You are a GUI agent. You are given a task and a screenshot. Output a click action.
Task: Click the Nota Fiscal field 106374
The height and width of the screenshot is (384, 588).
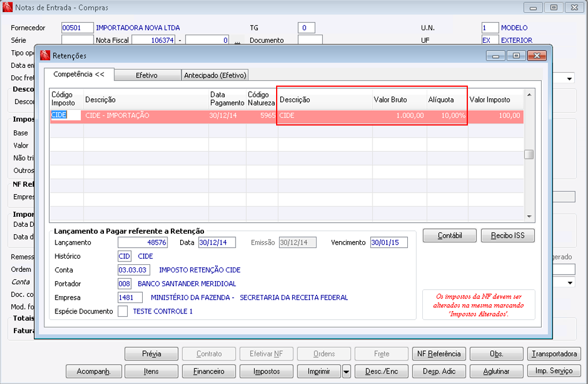point(154,40)
